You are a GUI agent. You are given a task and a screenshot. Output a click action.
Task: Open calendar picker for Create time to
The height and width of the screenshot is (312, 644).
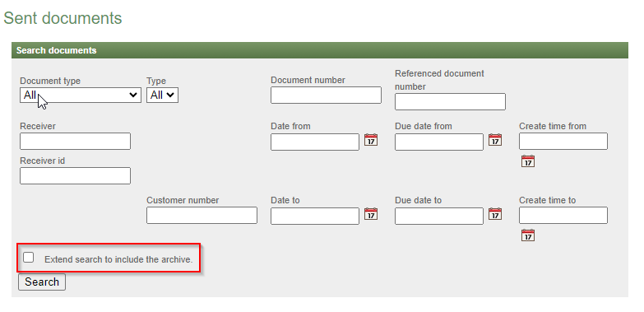pos(528,235)
